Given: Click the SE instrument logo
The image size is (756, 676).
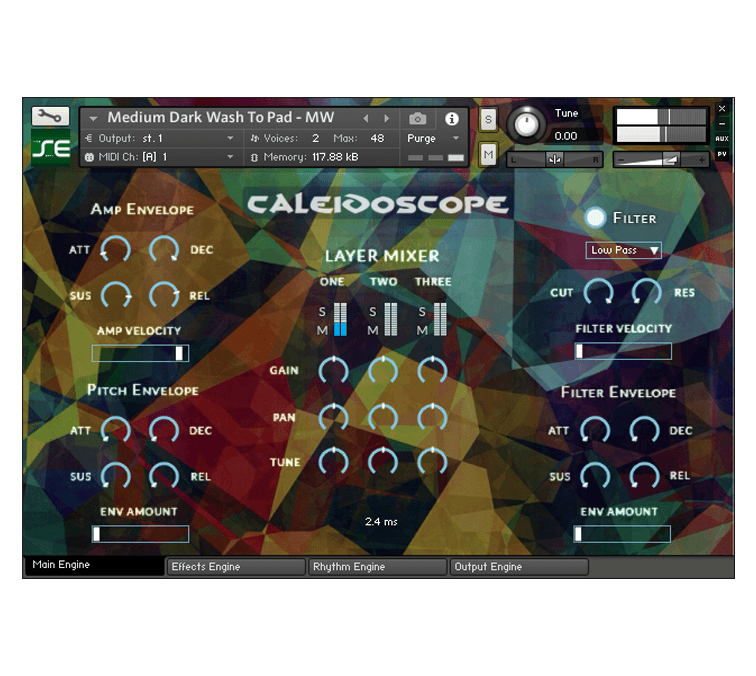Looking at the screenshot, I should coord(51,147).
